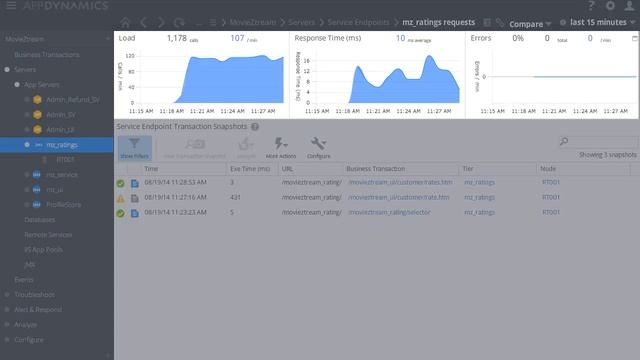Open the last 15 minutes time range
Screen dimensions: 640x360
point(598,22)
